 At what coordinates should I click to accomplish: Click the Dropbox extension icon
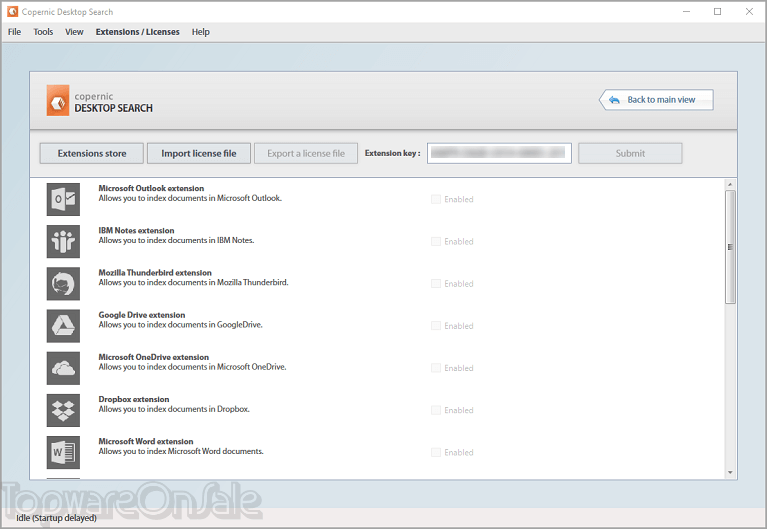point(63,410)
